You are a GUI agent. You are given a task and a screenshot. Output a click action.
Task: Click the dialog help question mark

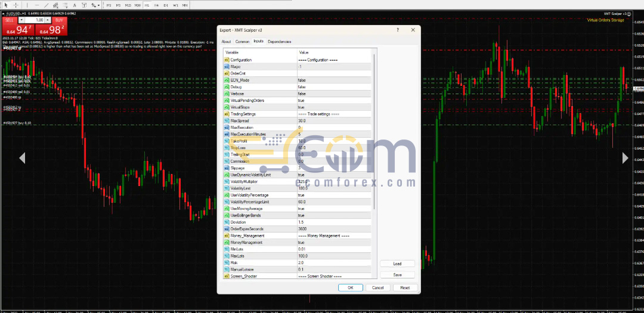398,30
